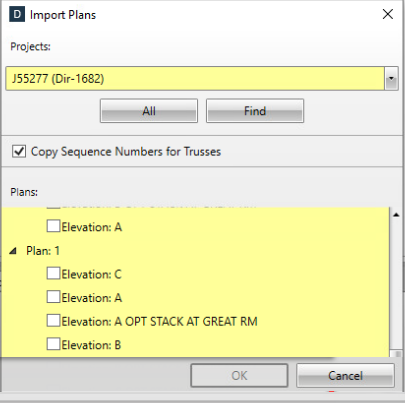Check Elevation: A checkbox under Plan: 1
This screenshot has height=403, width=405.
[53, 297]
